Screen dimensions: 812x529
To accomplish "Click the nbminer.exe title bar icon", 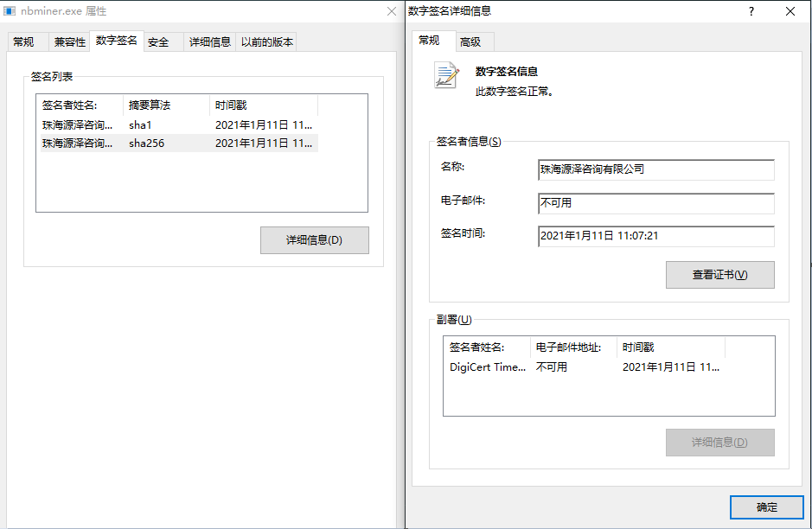I will (10, 11).
